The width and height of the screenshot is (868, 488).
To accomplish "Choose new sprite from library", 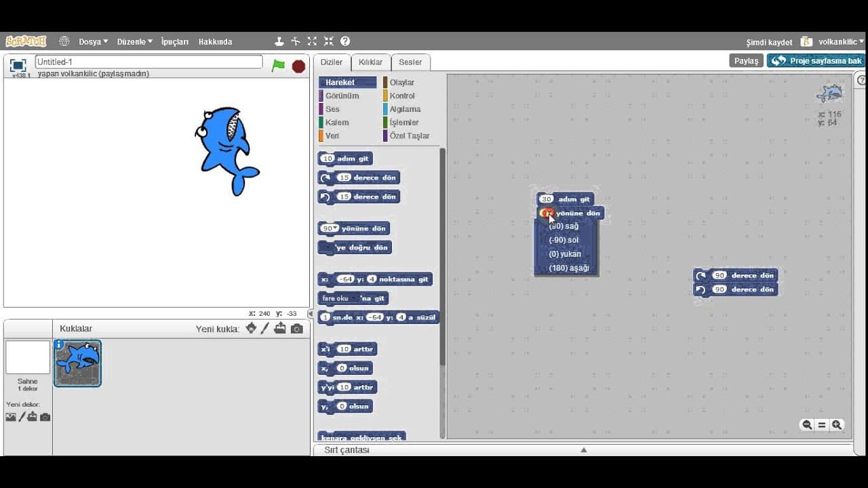I will 251,329.
